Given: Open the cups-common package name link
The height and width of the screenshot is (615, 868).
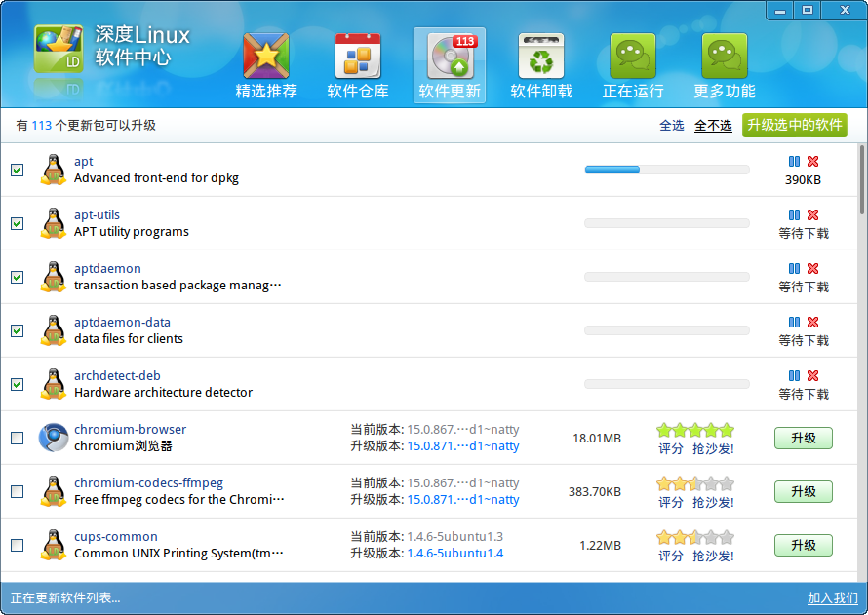Looking at the screenshot, I should point(116,536).
